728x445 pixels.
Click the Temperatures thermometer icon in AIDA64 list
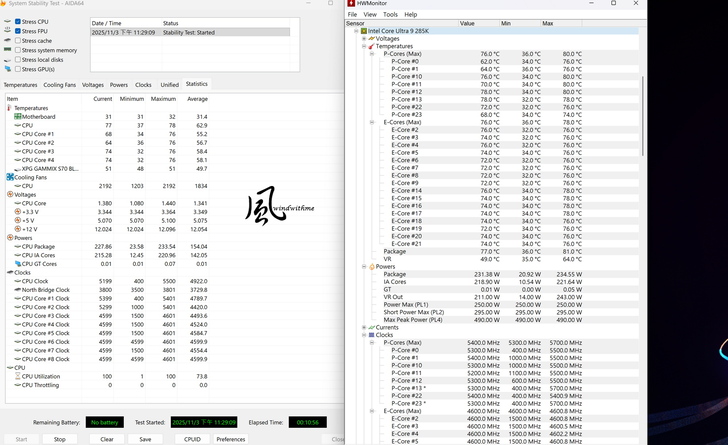(10, 108)
